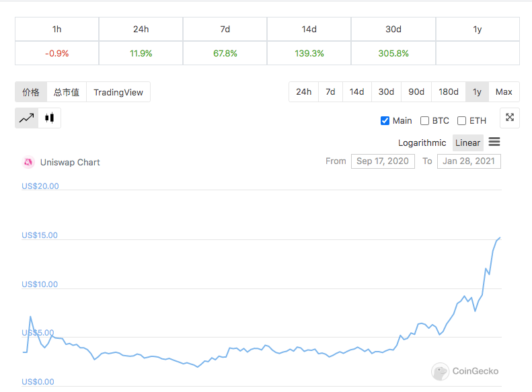Open the chart hamburger menu
This screenshot has width=532, height=392.
click(x=494, y=142)
